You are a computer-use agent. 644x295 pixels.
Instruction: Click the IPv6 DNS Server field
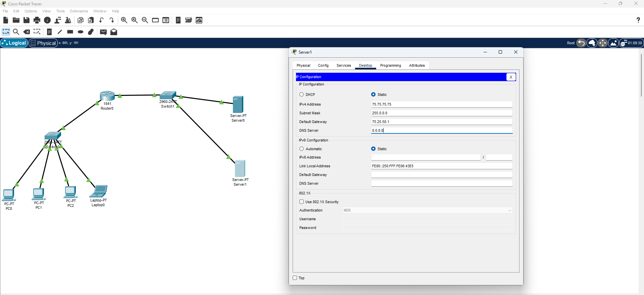(442, 183)
